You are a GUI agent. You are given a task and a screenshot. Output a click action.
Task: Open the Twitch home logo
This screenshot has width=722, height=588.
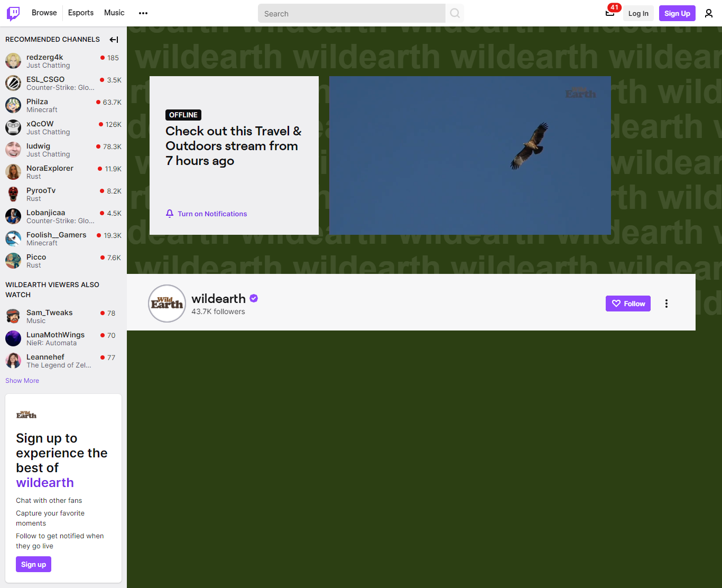pyautogui.click(x=13, y=13)
